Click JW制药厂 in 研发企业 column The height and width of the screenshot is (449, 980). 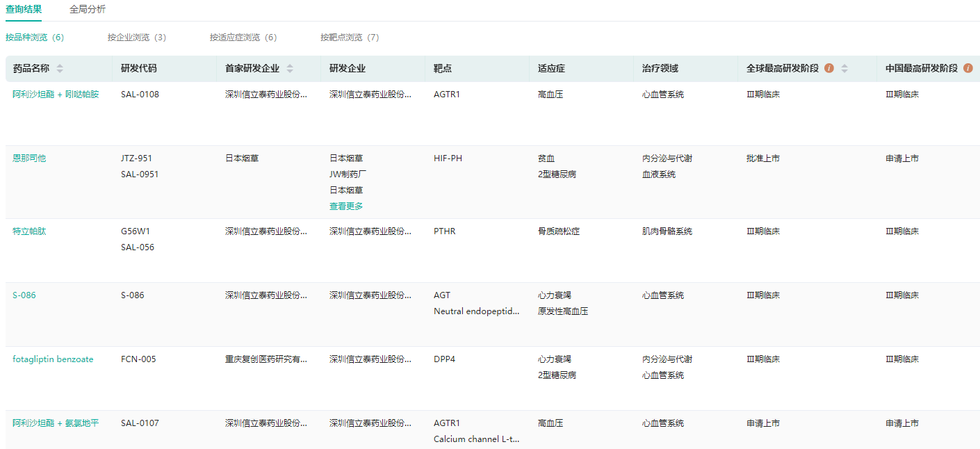pos(348,174)
